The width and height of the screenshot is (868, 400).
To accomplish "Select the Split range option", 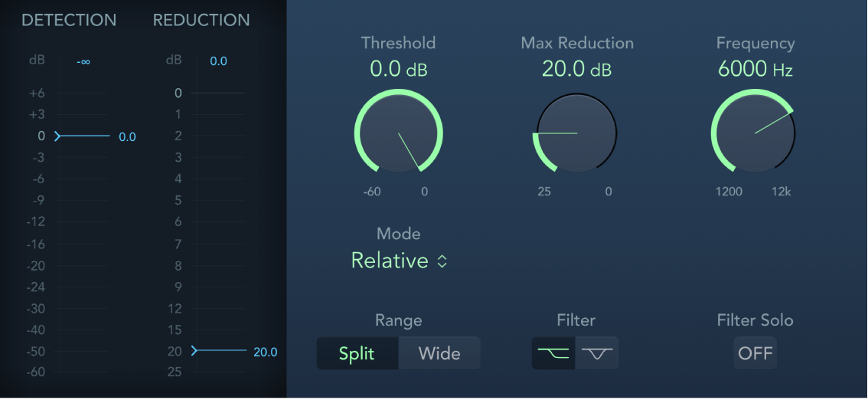I will pos(357,353).
